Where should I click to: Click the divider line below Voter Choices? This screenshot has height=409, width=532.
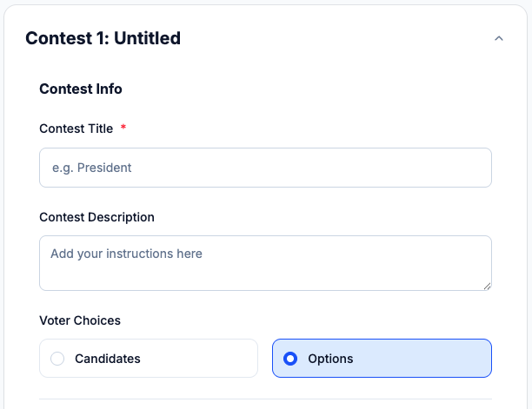coord(265,399)
